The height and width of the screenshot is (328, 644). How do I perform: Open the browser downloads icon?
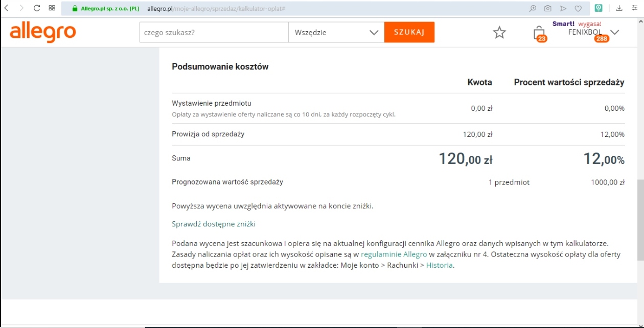[619, 8]
